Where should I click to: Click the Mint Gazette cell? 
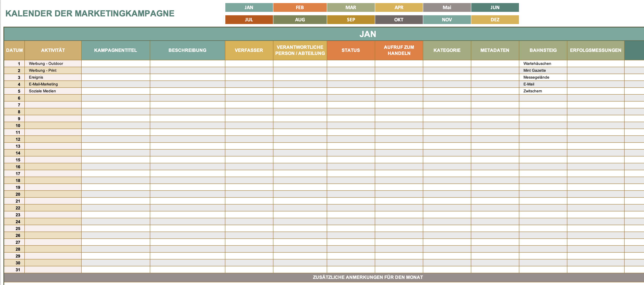(543, 71)
